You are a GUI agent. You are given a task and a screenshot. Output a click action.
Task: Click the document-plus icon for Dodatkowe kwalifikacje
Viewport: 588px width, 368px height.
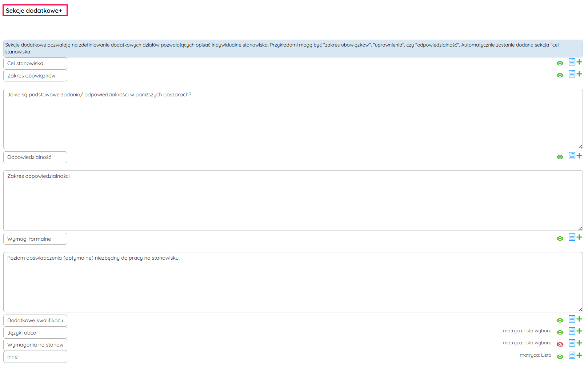tap(575, 319)
